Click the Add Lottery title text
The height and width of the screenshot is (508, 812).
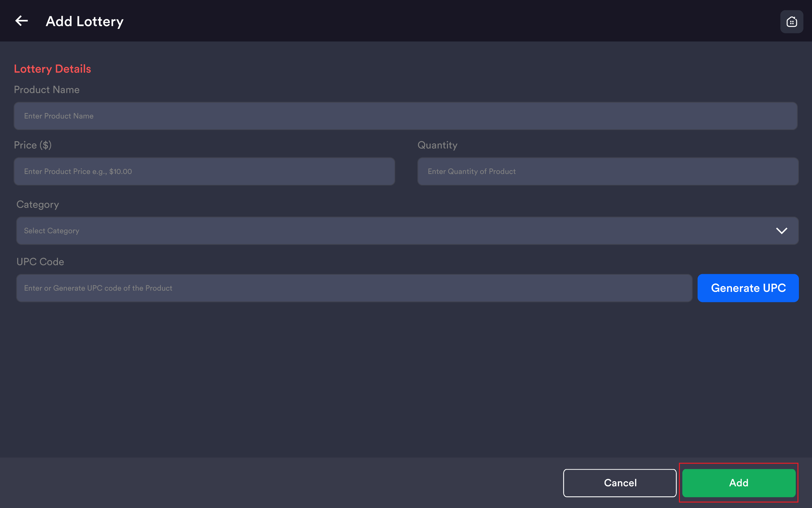85,22
